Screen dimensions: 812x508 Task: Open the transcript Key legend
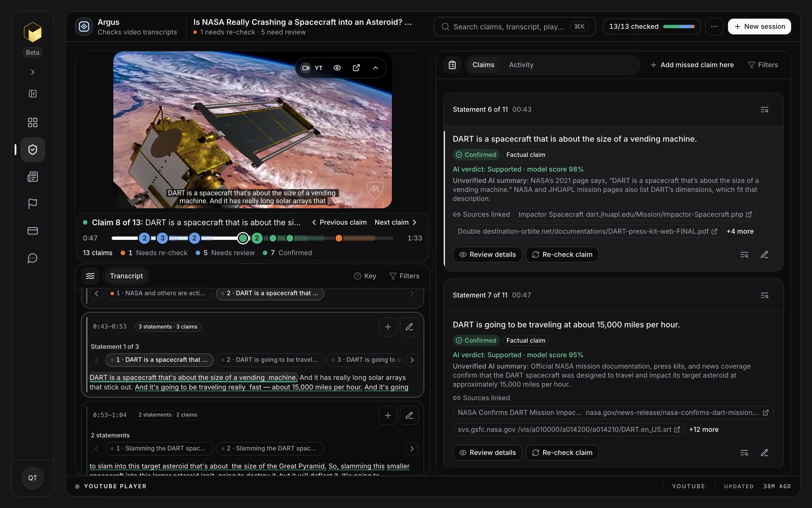click(x=365, y=276)
